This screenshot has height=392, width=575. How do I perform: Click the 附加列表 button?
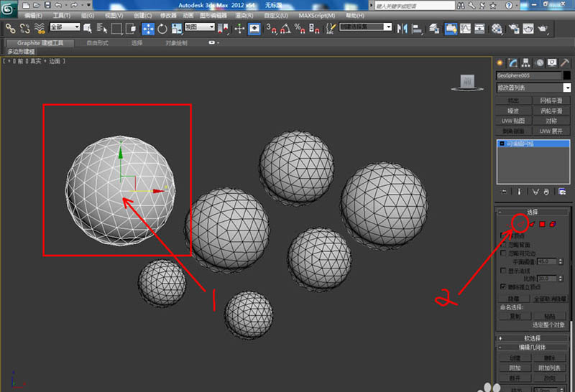551,368
